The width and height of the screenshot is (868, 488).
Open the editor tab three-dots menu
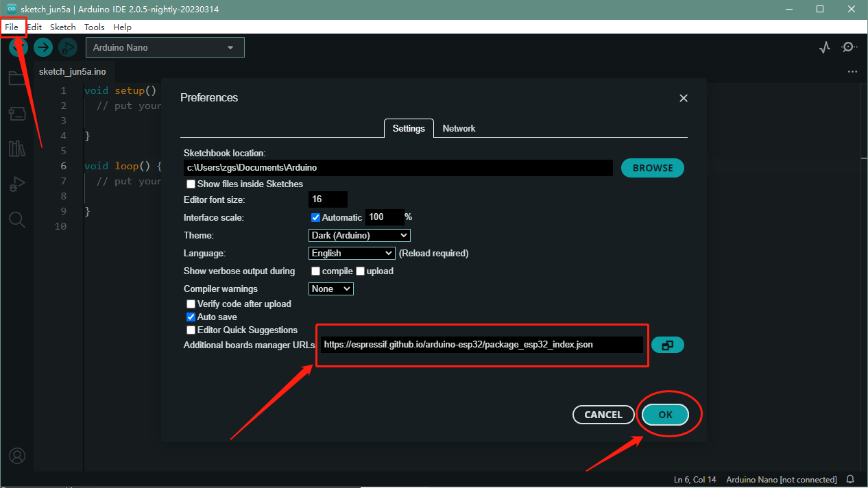point(852,71)
